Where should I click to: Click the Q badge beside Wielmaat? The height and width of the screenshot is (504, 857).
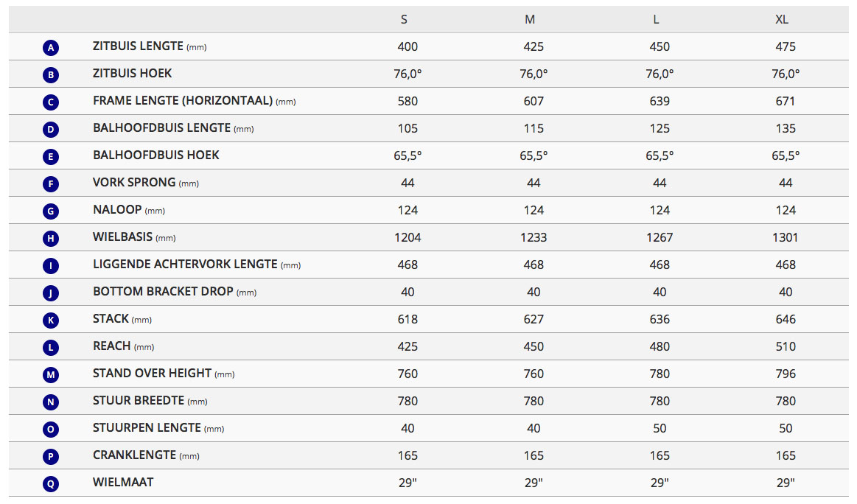51,484
